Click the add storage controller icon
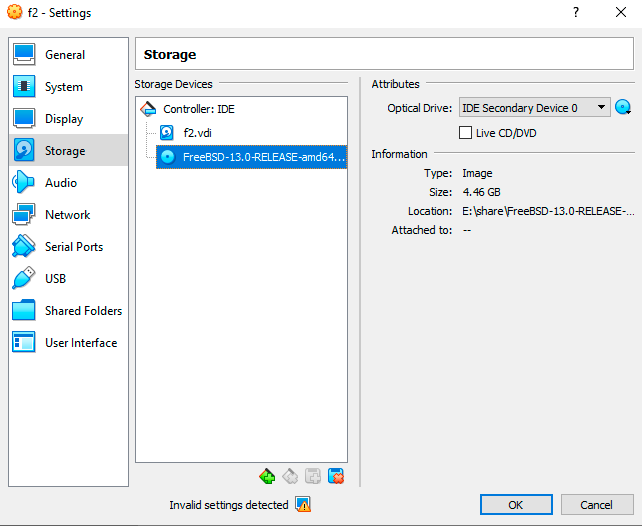This screenshot has height=526, width=642. tap(266, 477)
